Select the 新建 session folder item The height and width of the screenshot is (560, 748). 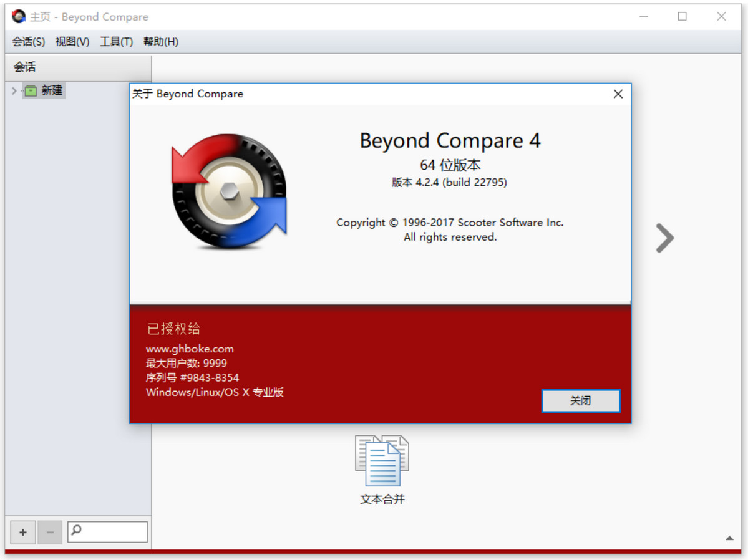coord(44,90)
